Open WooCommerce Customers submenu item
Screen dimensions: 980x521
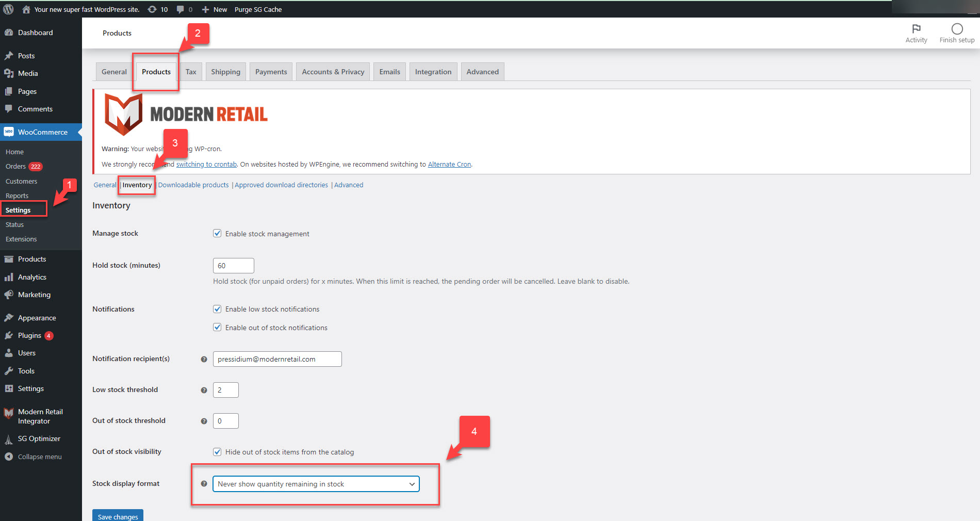[21, 182]
